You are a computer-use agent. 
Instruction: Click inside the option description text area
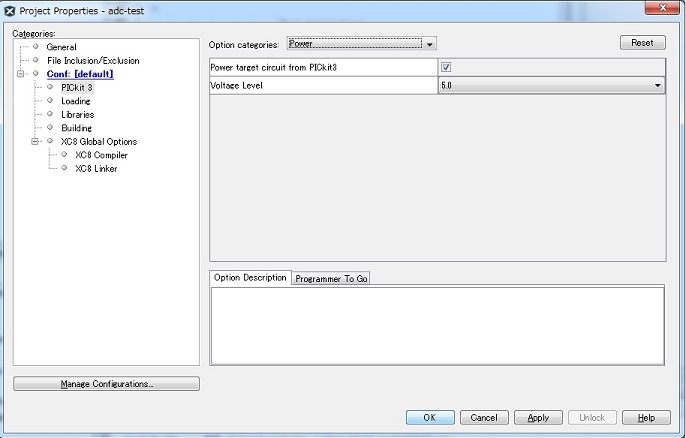pos(438,325)
